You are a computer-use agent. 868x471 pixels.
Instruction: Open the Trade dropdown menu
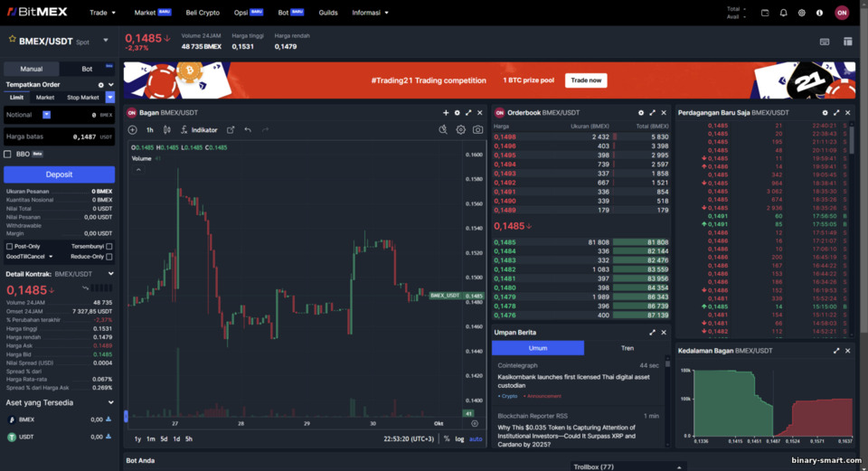click(x=102, y=13)
